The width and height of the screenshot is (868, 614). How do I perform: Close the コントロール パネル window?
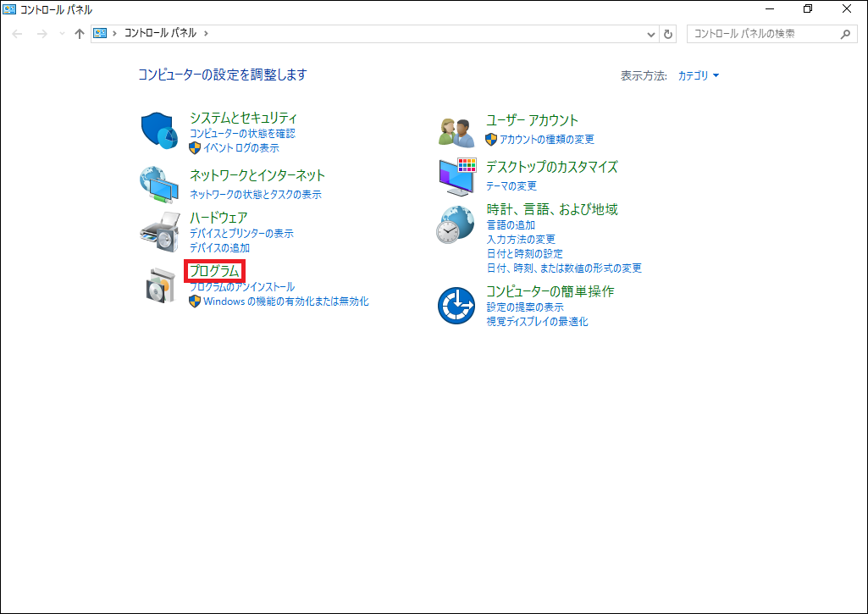point(847,8)
